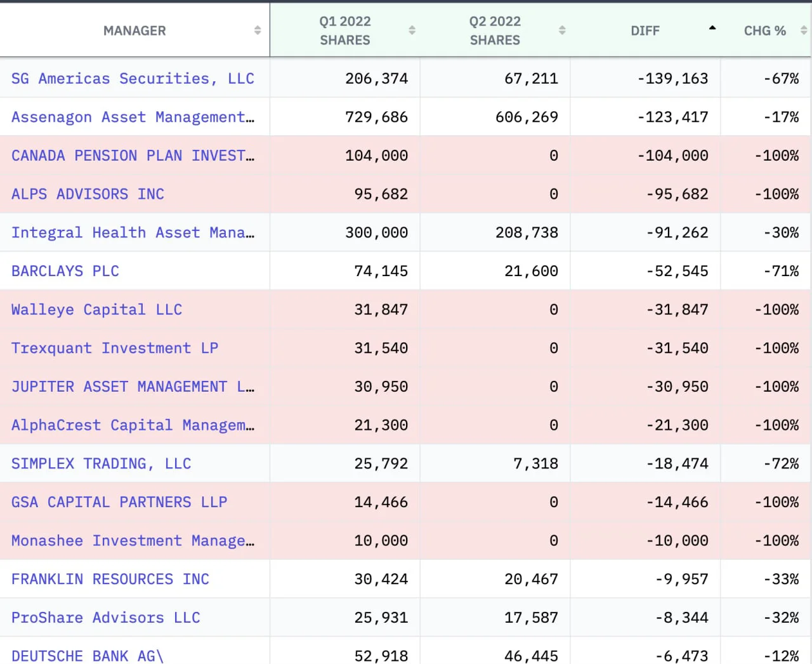Image resolution: width=812 pixels, height=664 pixels.
Task: Open AlphaCrest Capital Managem… link
Action: coord(133,425)
